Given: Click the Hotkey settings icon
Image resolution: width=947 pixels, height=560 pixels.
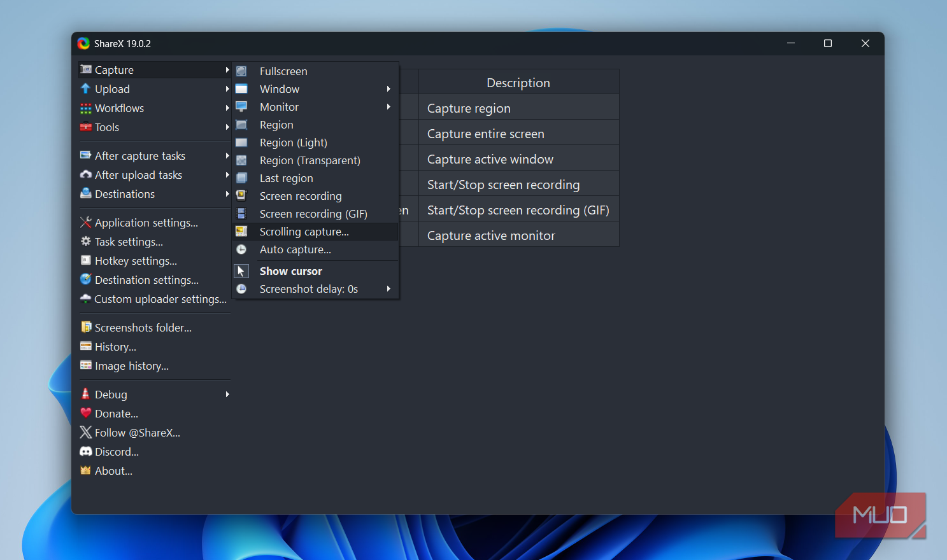Looking at the screenshot, I should [85, 260].
